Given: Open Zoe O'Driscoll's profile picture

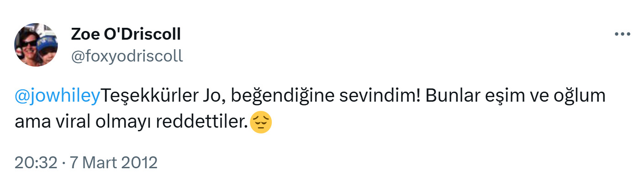Looking at the screenshot, I should 36,45.
